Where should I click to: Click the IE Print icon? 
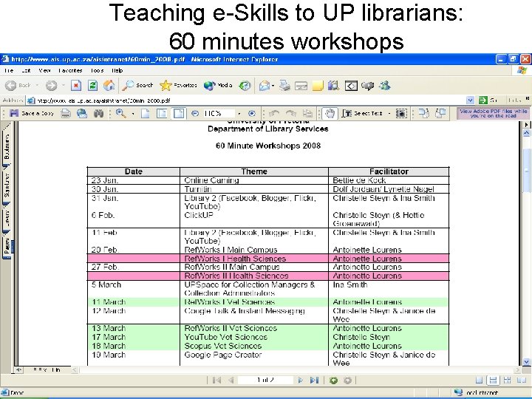pos(284,86)
